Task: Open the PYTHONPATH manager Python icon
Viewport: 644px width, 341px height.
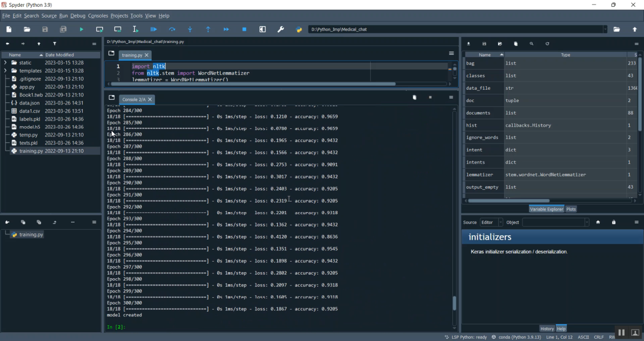Action: tap(299, 29)
